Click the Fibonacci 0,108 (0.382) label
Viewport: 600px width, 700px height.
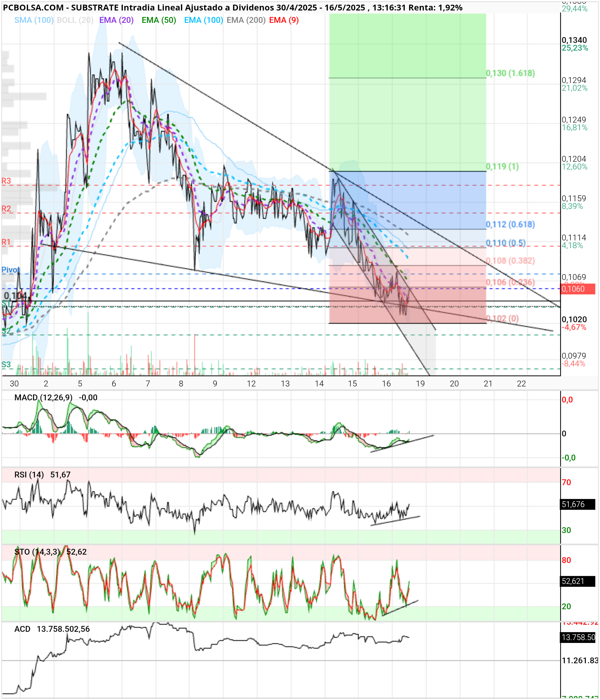point(510,260)
